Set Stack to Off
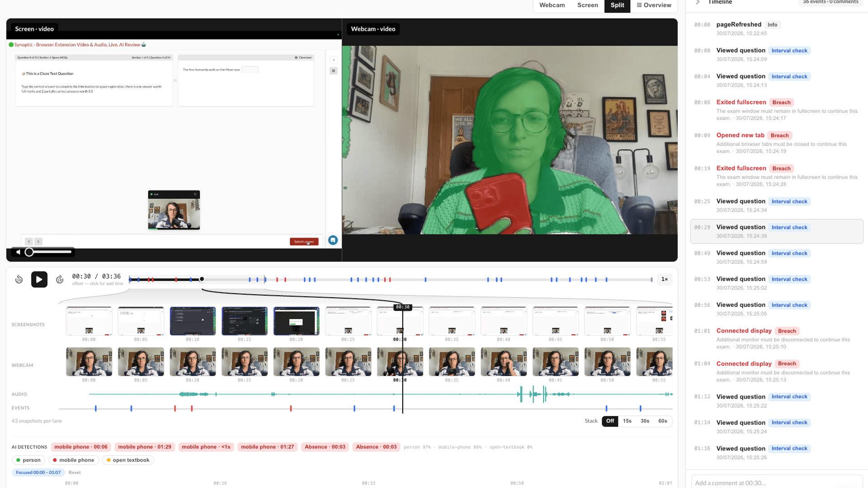This screenshot has height=488, width=868. pos(610,421)
